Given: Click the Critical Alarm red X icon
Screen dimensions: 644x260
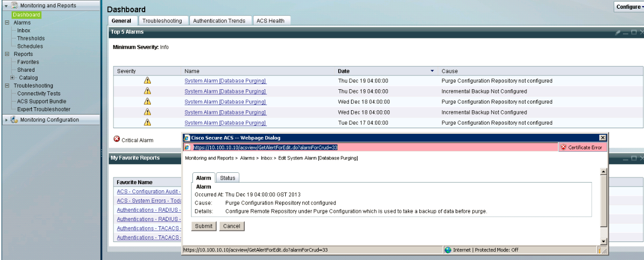Looking at the screenshot, I should point(116,139).
